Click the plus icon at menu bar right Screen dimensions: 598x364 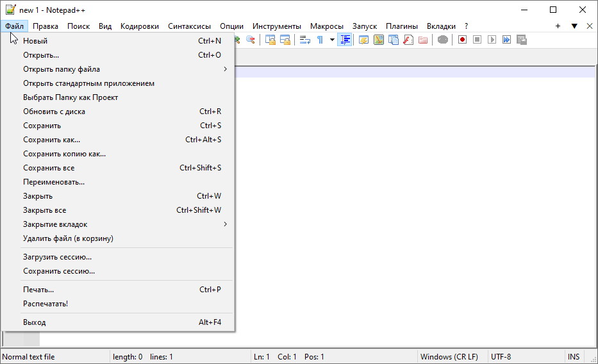coord(558,26)
